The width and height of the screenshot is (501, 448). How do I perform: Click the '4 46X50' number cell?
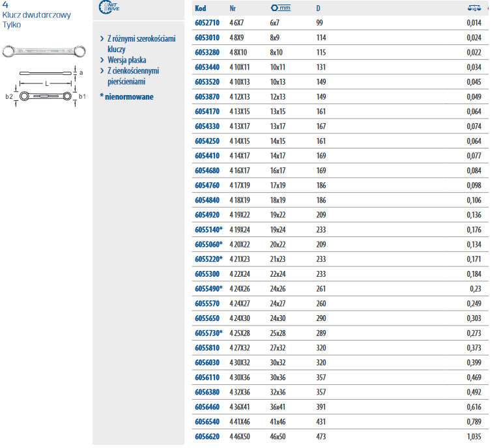pyautogui.click(x=240, y=436)
